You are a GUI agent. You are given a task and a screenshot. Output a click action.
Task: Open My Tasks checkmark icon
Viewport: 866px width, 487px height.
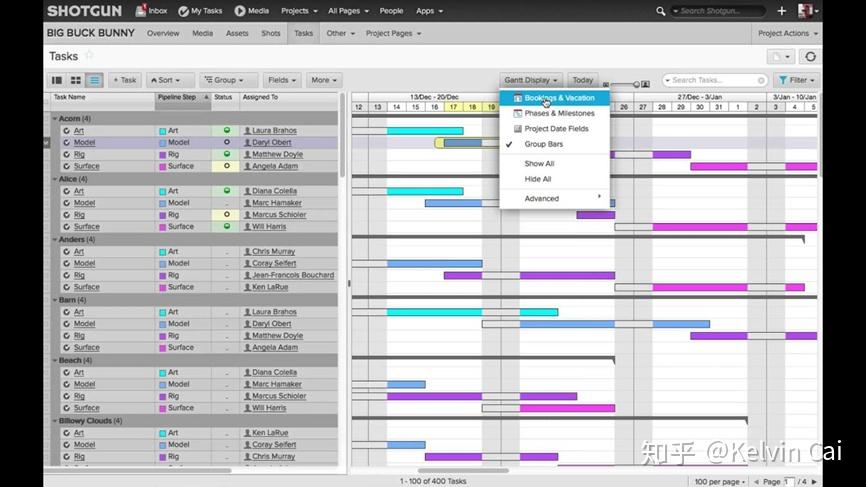(184, 11)
